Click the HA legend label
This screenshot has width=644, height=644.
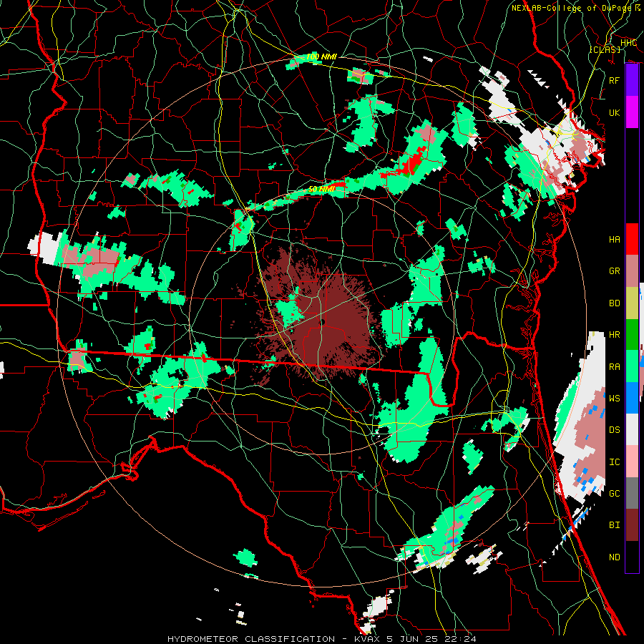pos(614,239)
